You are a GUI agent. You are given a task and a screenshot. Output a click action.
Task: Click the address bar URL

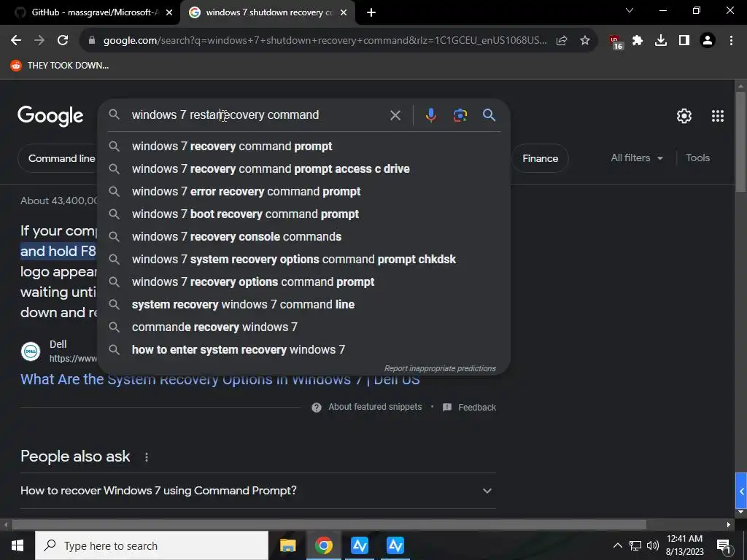point(325,41)
